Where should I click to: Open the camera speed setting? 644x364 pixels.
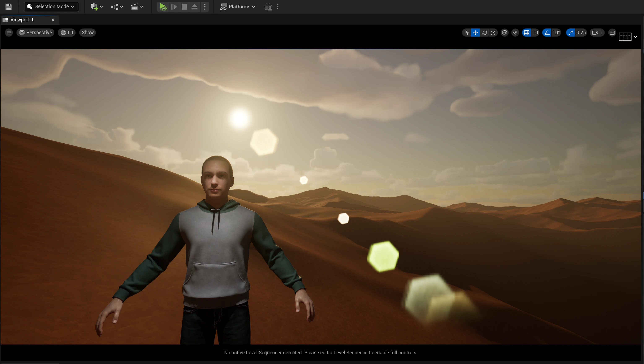tap(597, 33)
